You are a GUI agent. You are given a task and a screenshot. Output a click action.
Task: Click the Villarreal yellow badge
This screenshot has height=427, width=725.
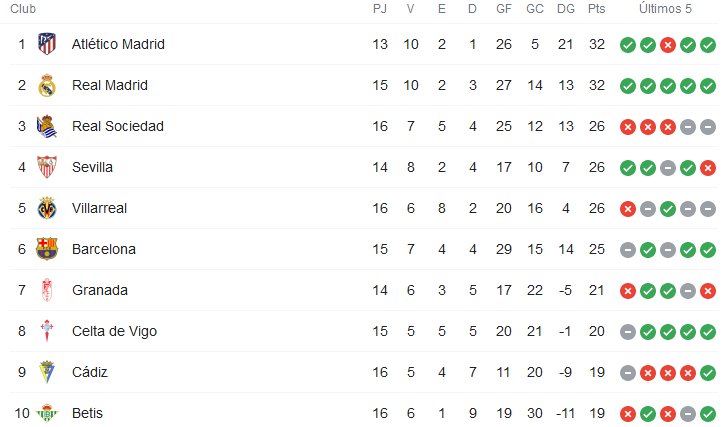(47, 208)
